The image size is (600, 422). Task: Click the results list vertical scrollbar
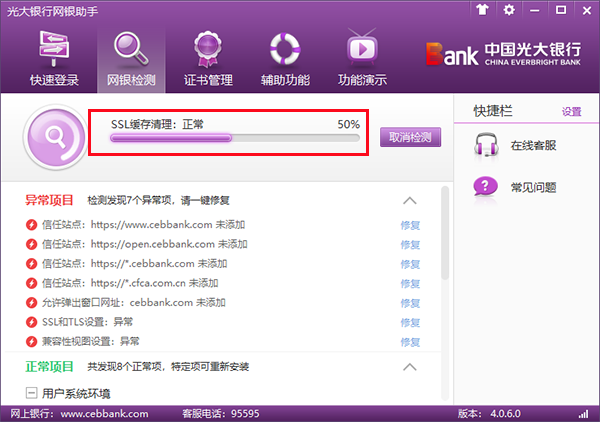(x=445, y=233)
